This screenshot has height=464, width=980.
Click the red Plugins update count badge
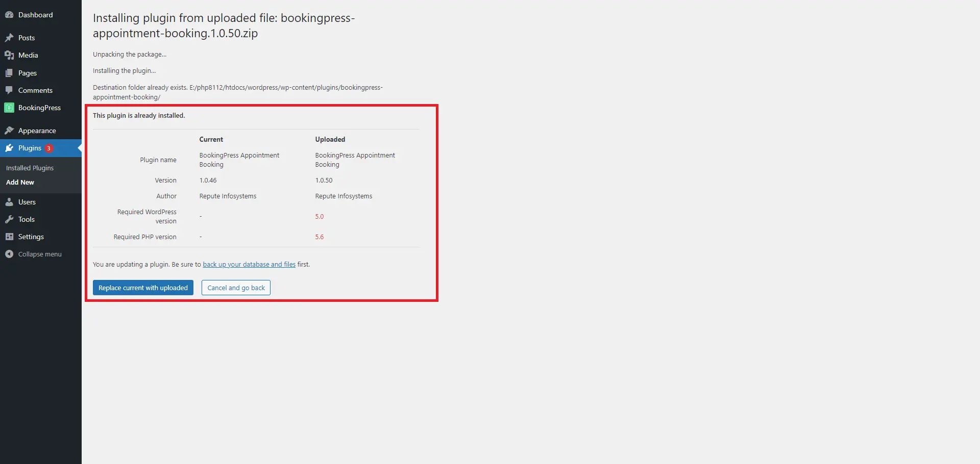[48, 148]
